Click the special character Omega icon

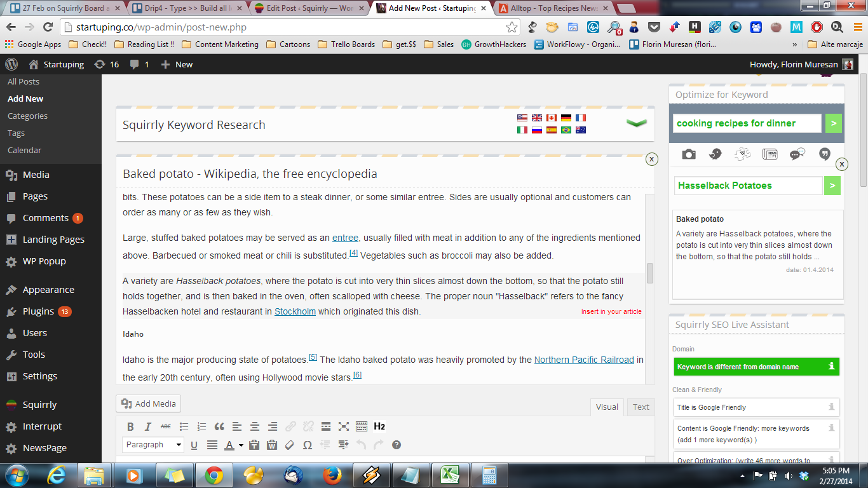coord(308,445)
